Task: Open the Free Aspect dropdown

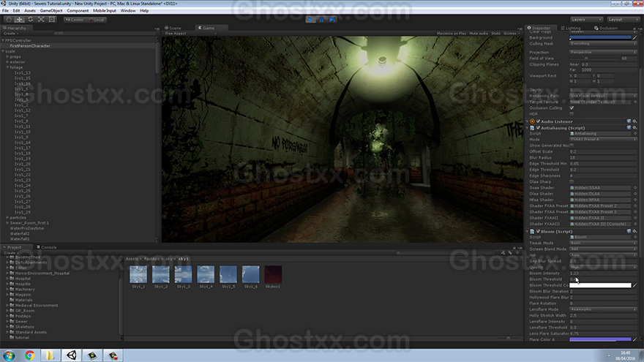Action: click(190, 33)
